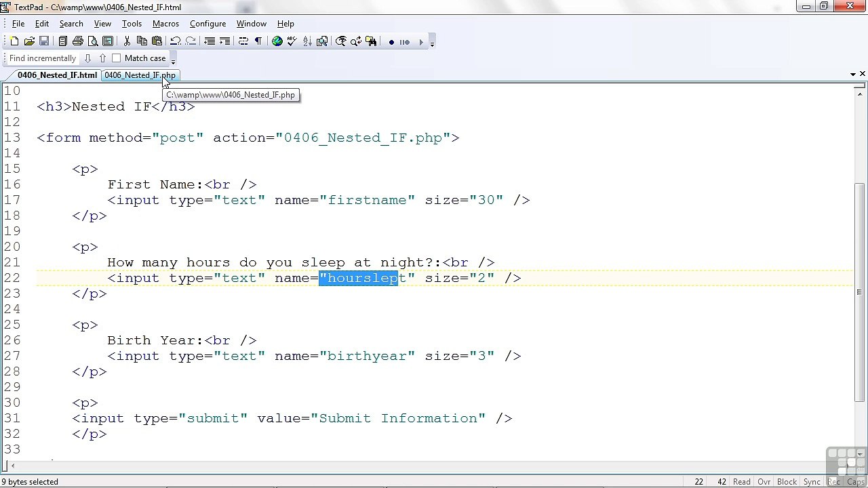Open Find dialog with the eye magnifier icon

point(341,41)
